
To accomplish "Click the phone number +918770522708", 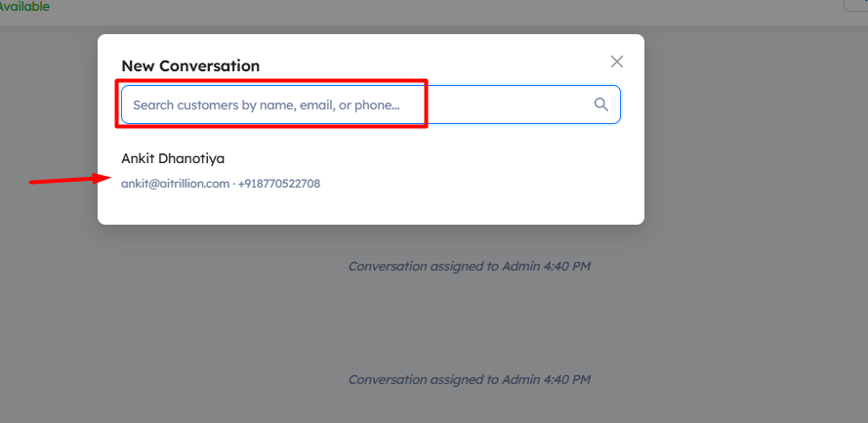I will (279, 184).
